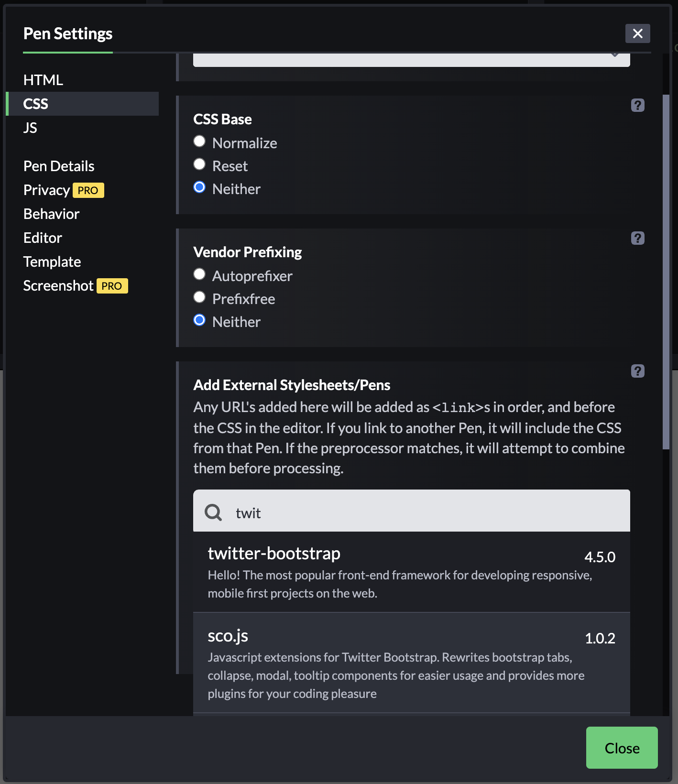This screenshot has height=784, width=678.
Task: Select the Prefixfree radio button
Action: (199, 297)
